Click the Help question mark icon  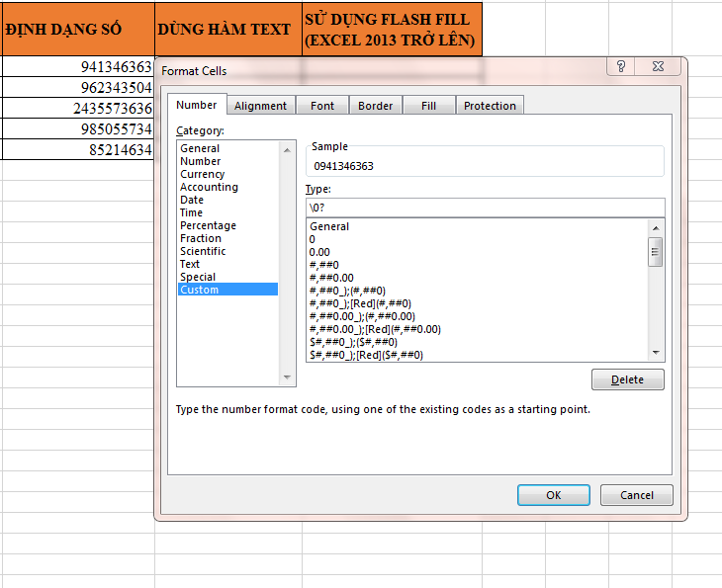(620, 67)
